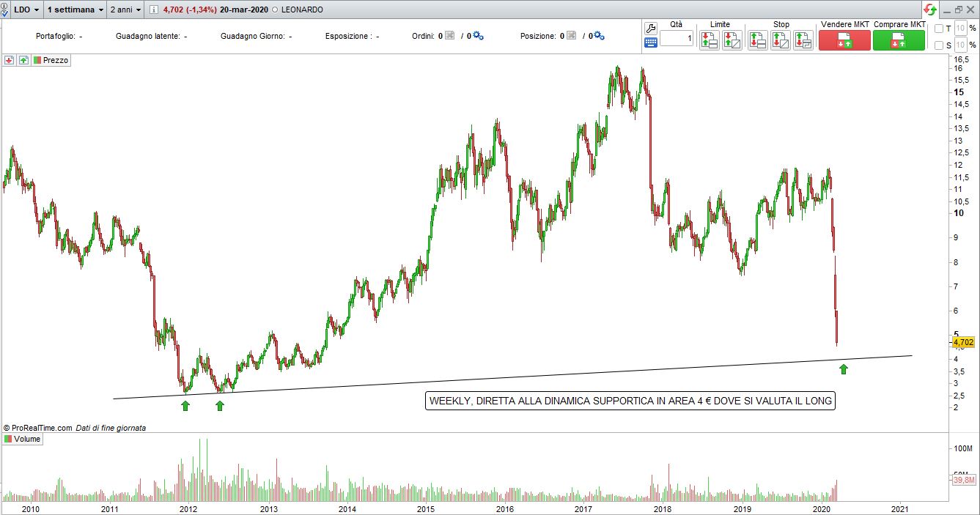
Task: Click the third Stop order icon
Action: [803, 40]
